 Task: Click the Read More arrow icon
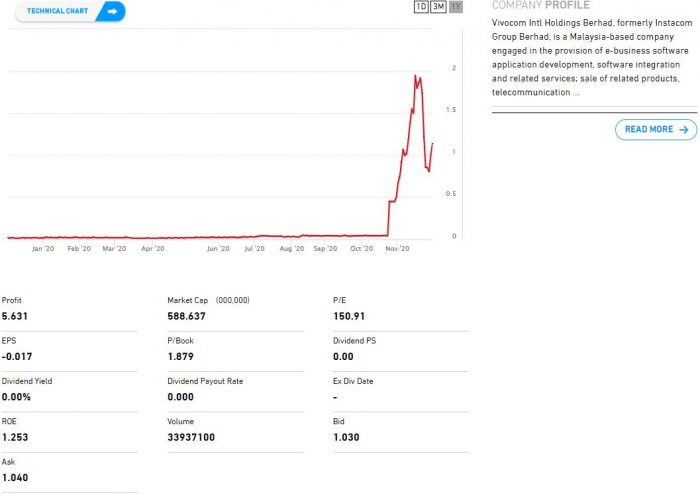tap(684, 130)
